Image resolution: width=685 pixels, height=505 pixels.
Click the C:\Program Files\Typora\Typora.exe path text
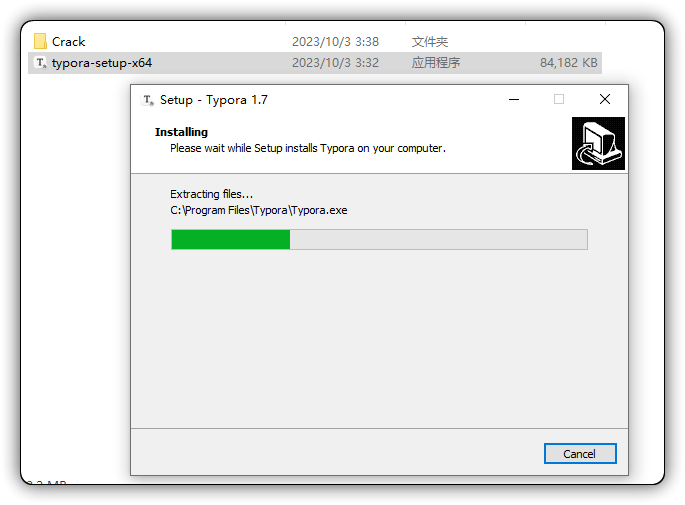pos(259,211)
